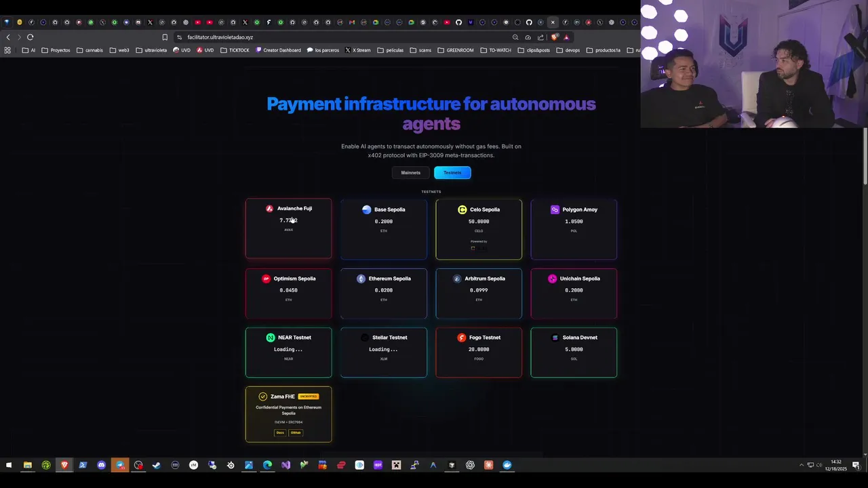The image size is (868, 488).
Task: Open the X Stream bookmark
Action: coord(358,50)
